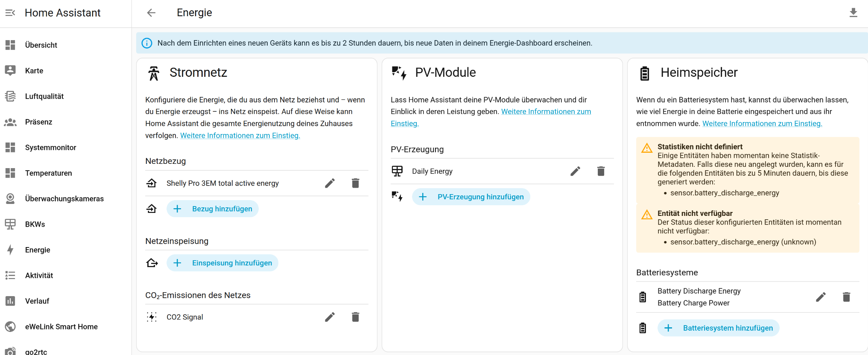Open the Stromnetz Weitere Informationen link
The image size is (868, 355).
(x=240, y=135)
